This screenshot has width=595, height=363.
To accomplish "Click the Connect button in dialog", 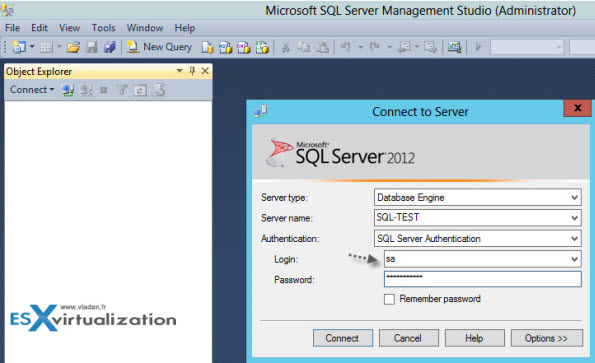I will pyautogui.click(x=343, y=338).
